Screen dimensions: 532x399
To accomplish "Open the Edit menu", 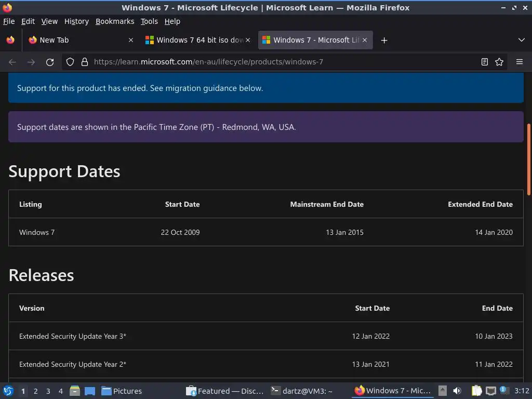I will [28, 21].
